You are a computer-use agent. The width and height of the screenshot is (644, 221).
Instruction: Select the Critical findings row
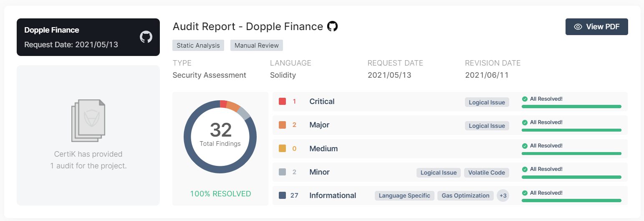[x=450, y=102]
